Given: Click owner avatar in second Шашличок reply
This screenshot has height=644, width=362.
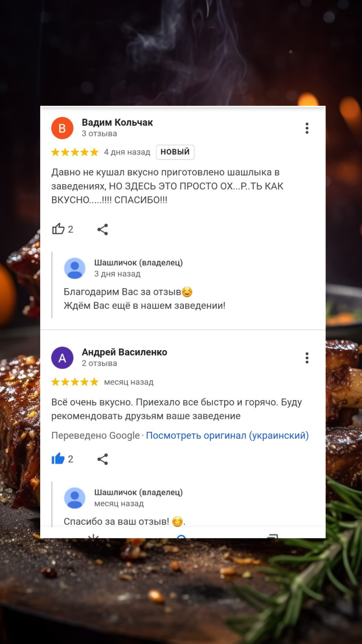Looking at the screenshot, I should (x=75, y=498).
